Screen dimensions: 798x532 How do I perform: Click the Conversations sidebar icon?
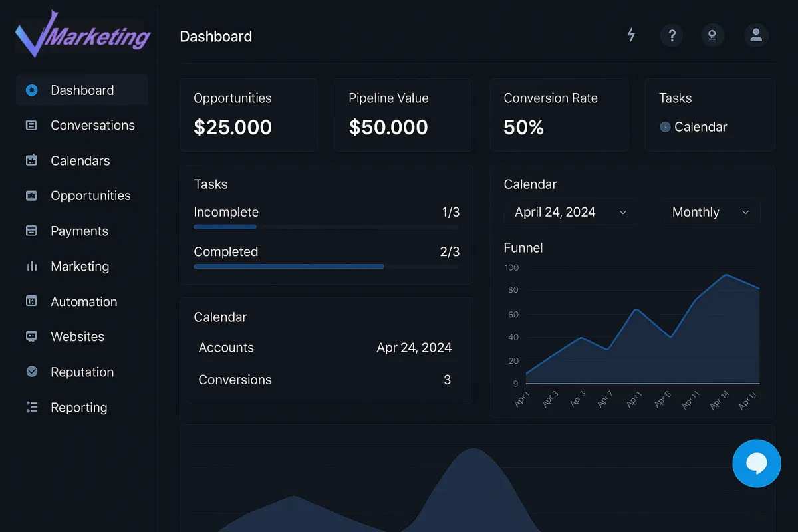coord(31,125)
